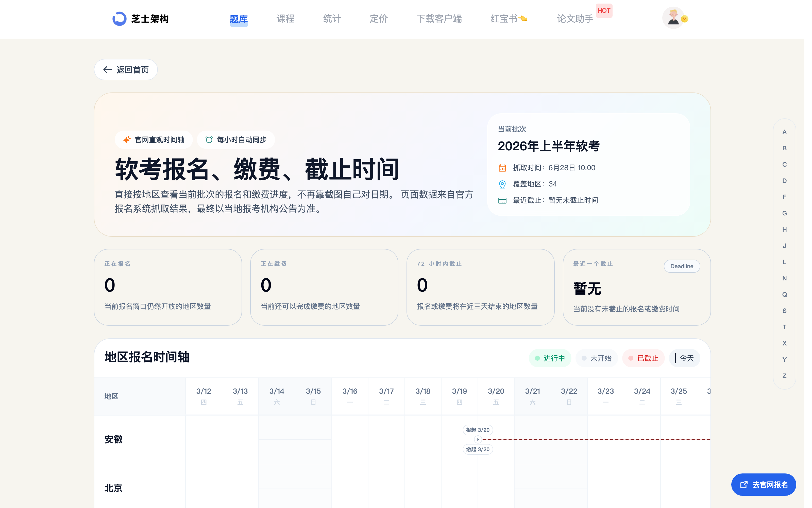Click the 3/16 date column header
Image resolution: width=812 pixels, height=508 pixels.
pyautogui.click(x=350, y=396)
